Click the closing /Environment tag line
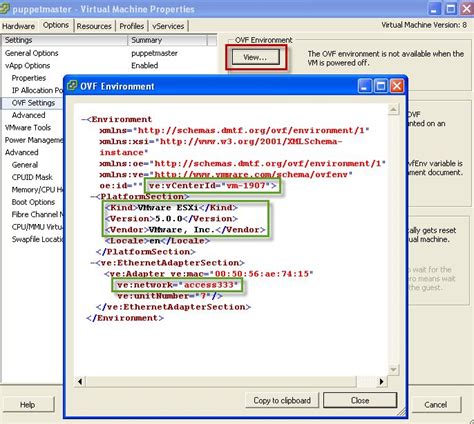 tap(125, 318)
